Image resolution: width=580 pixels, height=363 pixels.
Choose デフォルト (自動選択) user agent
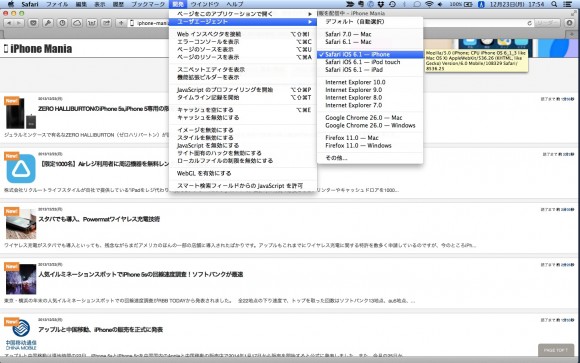[370, 21]
